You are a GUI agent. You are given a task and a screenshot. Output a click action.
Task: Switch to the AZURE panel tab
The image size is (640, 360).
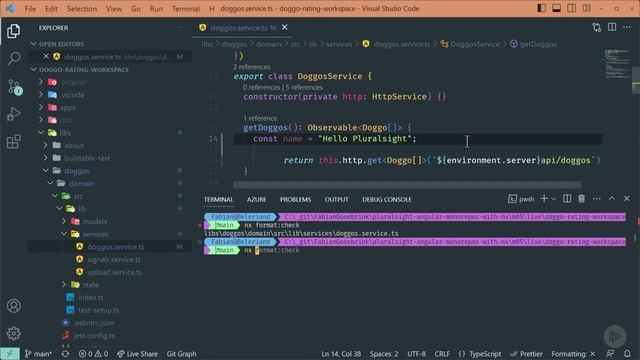pos(256,199)
